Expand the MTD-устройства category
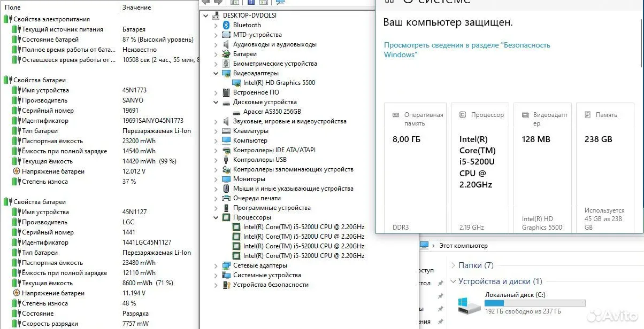The image size is (644, 329). (216, 35)
